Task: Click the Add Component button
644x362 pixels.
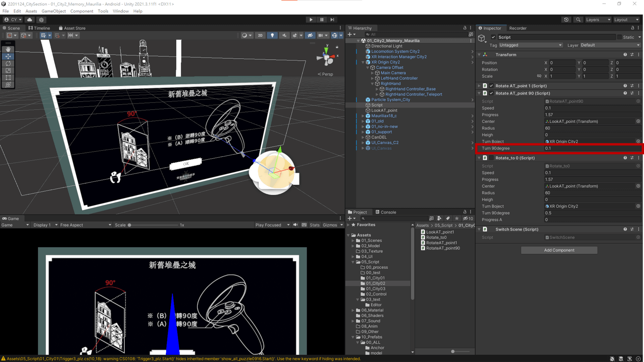Action: tap(558, 250)
